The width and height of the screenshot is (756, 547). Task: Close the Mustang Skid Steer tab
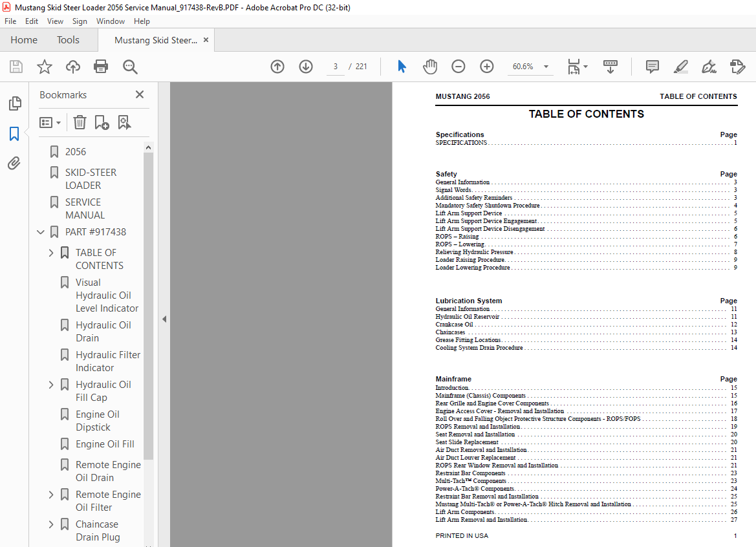(206, 40)
